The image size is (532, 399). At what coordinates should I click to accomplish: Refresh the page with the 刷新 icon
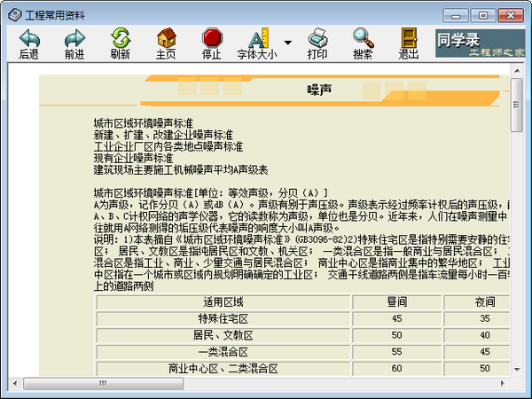point(121,37)
